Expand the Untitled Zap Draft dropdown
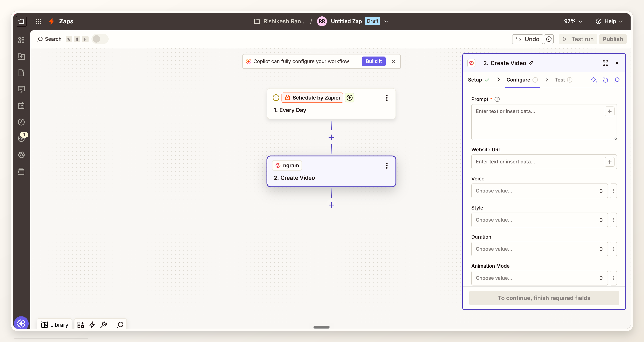The image size is (644, 342). [386, 22]
